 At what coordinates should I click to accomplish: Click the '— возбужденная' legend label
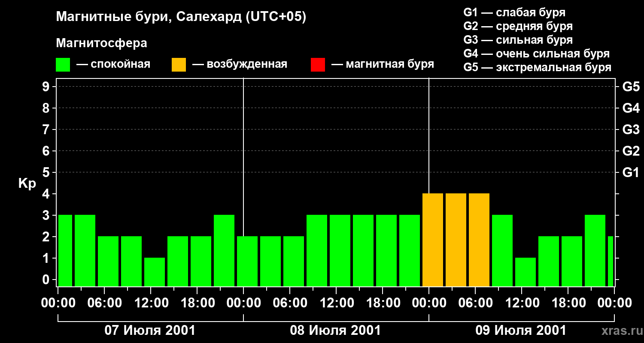tap(240, 64)
